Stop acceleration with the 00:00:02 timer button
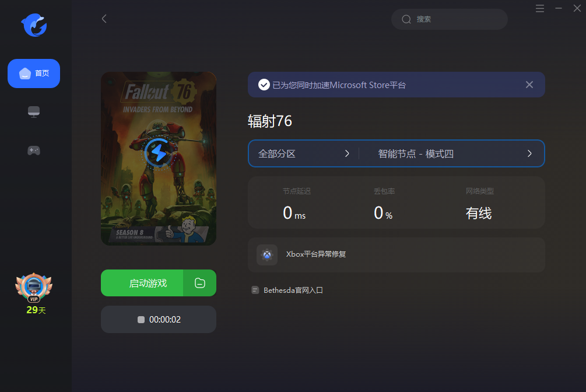This screenshot has width=586, height=392. (x=159, y=320)
